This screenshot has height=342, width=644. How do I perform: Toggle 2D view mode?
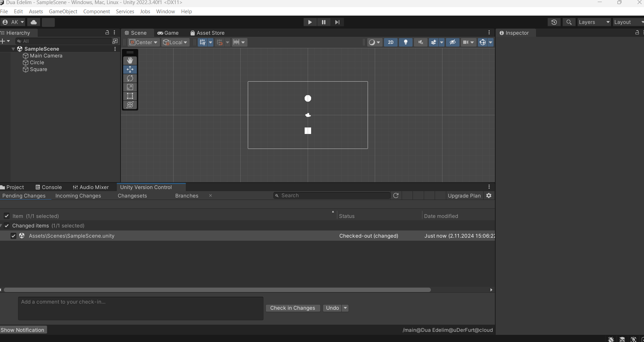coord(391,42)
